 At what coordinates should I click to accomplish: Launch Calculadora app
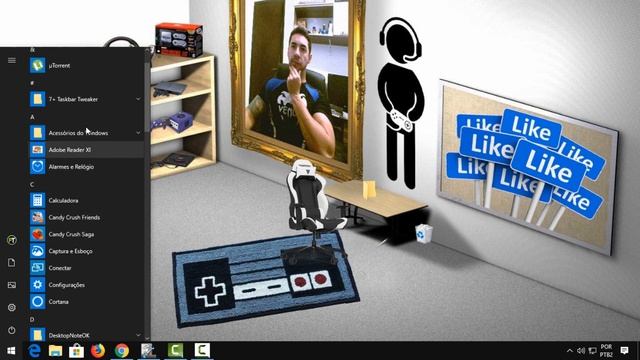coord(86,200)
